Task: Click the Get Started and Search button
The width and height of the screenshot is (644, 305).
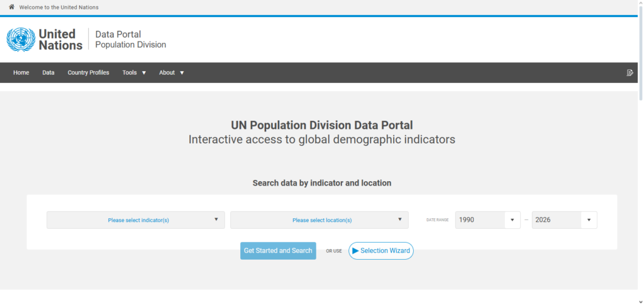Action: 278,251
